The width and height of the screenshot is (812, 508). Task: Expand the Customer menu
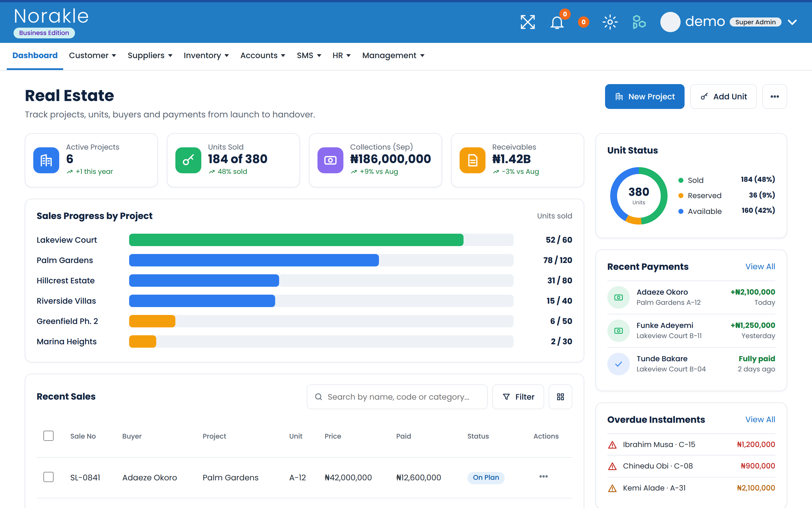pyautogui.click(x=92, y=55)
